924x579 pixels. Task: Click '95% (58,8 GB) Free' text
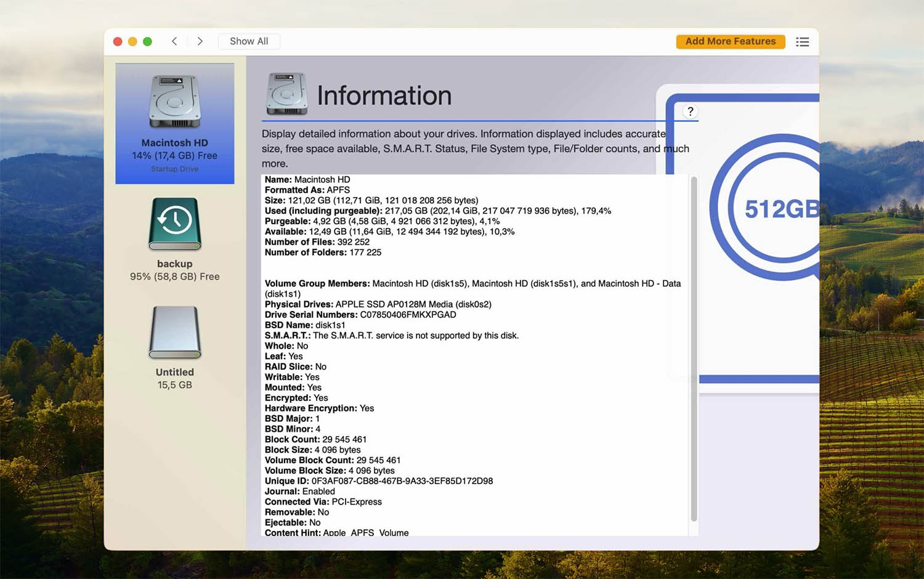175,277
